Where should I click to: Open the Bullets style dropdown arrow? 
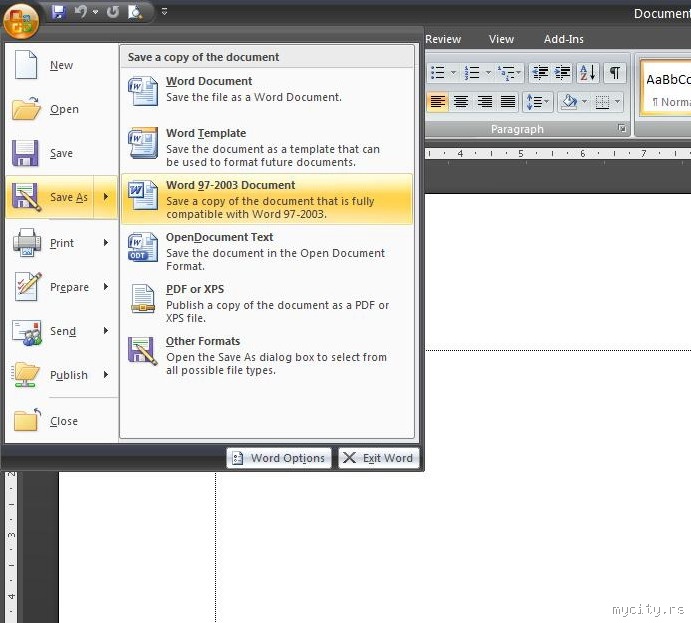point(453,73)
